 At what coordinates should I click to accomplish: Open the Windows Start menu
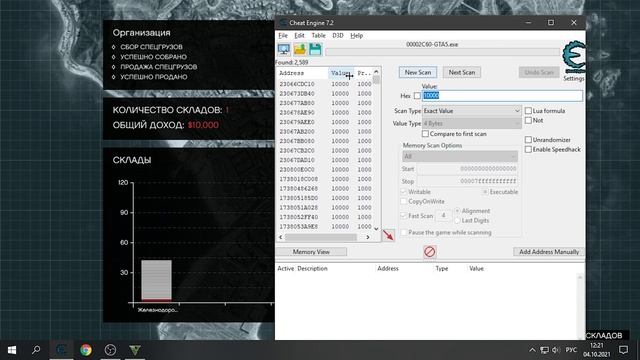tap(12, 350)
